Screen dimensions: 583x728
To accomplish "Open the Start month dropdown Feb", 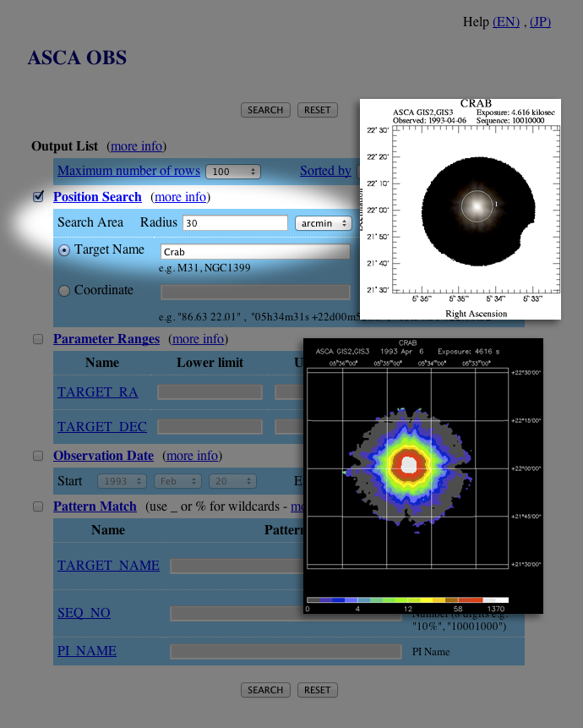I will tap(177, 481).
